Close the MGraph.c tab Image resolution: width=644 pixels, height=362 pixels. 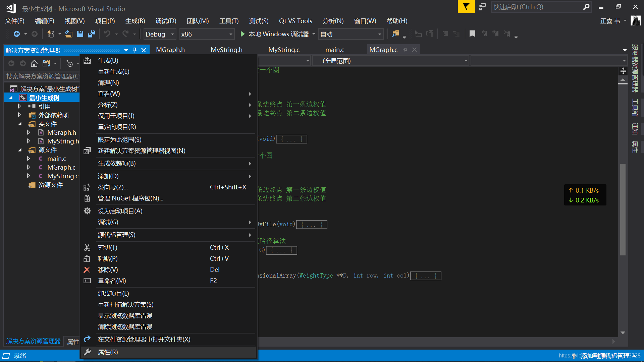coord(415,50)
